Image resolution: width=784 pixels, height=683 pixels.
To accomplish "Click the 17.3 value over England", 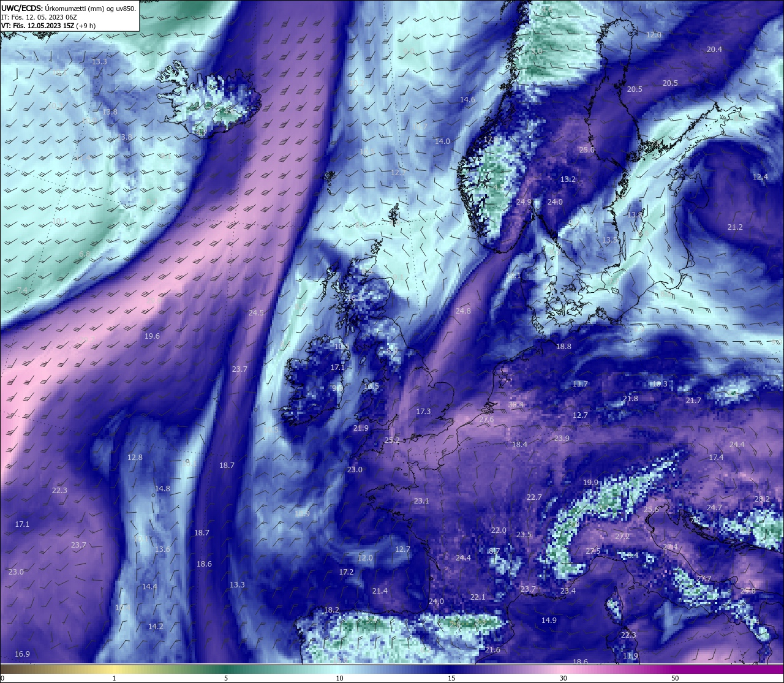I will (x=423, y=412).
